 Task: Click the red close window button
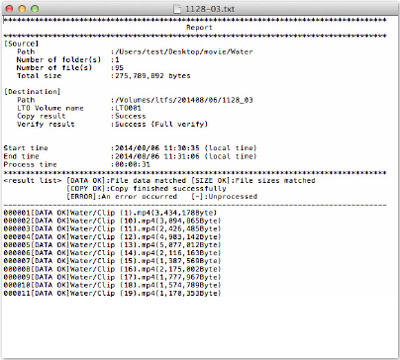10,9
